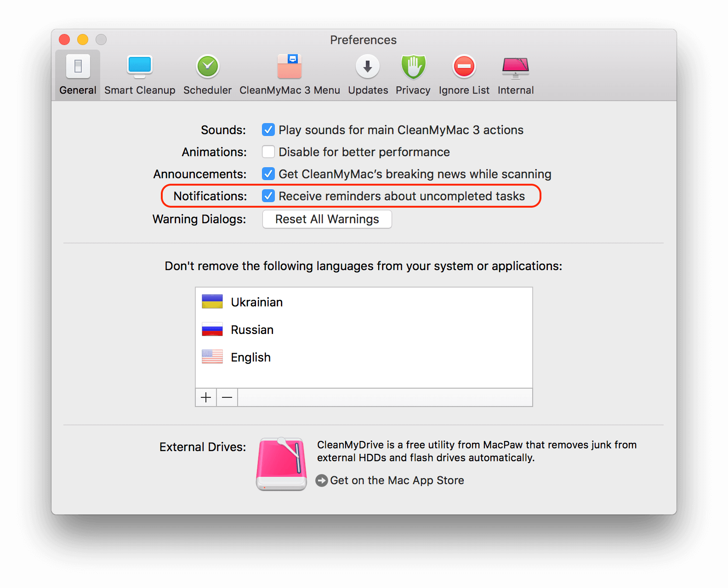The height and width of the screenshot is (588, 728).
Task: Open Internal pink iMac icon
Action: 516,68
